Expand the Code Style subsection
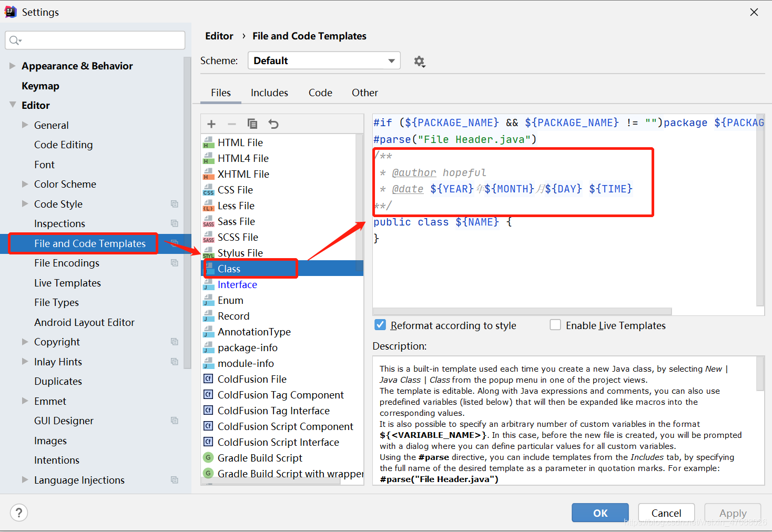This screenshot has width=772, height=532. point(25,204)
